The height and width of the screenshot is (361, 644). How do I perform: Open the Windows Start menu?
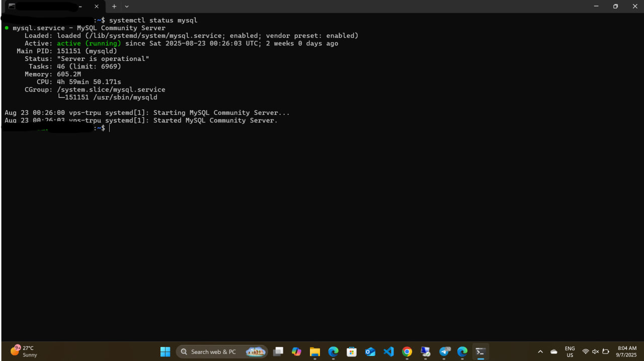[x=165, y=351]
